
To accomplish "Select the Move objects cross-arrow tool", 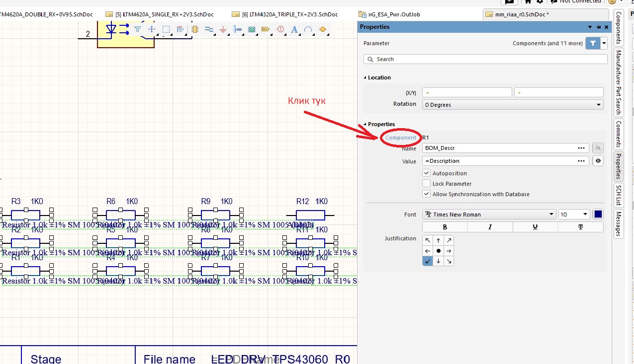I will [x=152, y=29].
